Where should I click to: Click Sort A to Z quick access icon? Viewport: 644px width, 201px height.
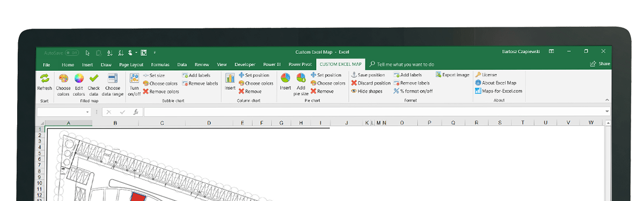point(109,53)
